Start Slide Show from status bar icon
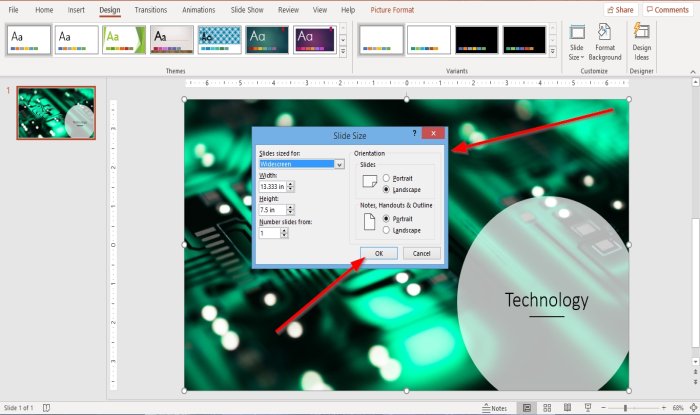 click(x=588, y=408)
